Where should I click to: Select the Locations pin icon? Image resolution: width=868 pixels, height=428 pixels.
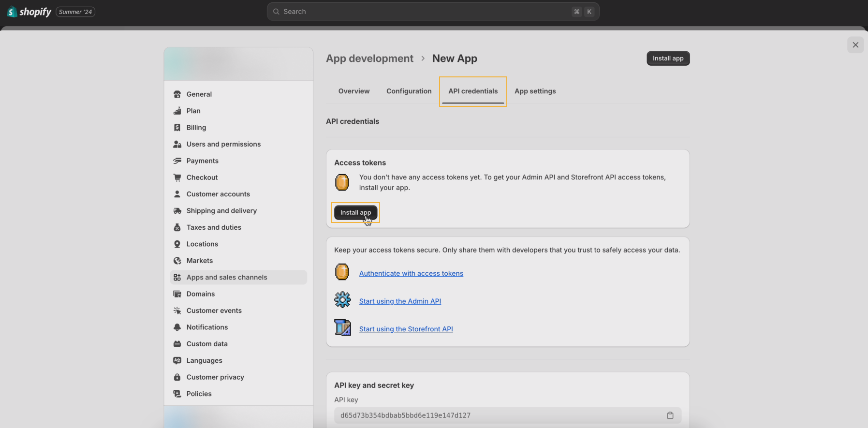pos(177,244)
